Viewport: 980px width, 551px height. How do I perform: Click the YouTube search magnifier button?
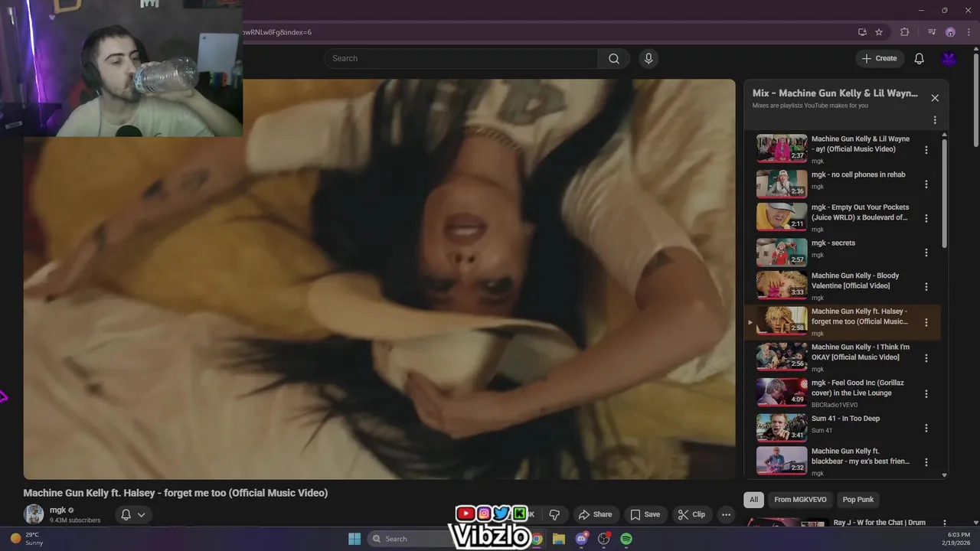614,59
